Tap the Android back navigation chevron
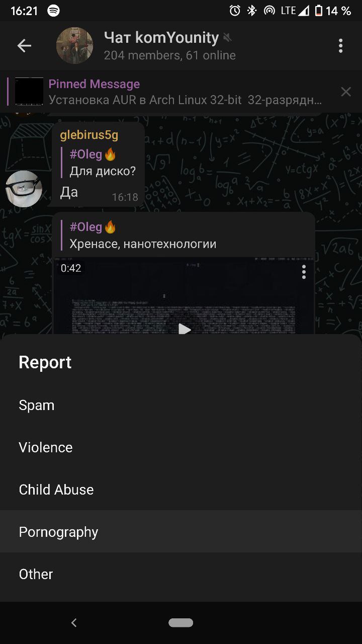Screen dimensions: 362x644 click(x=74, y=623)
